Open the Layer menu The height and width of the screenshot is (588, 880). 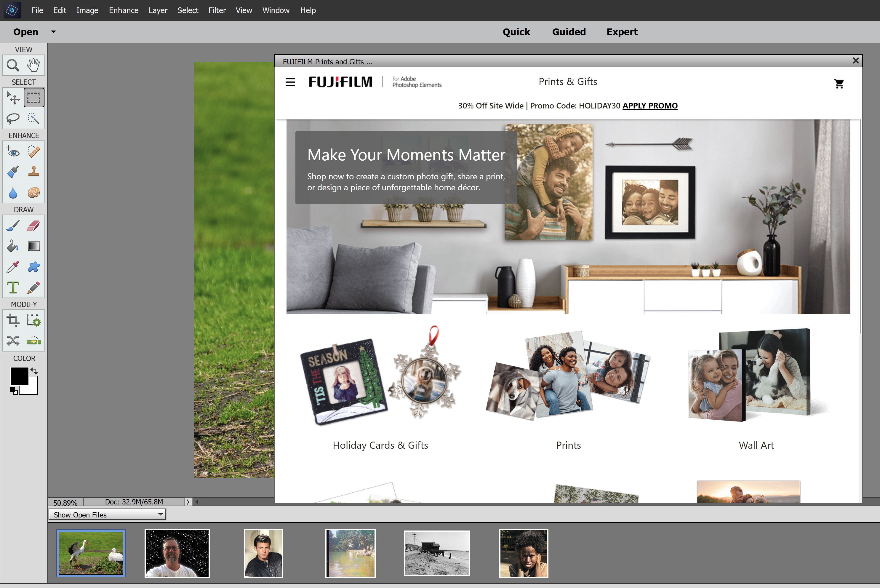(x=158, y=10)
